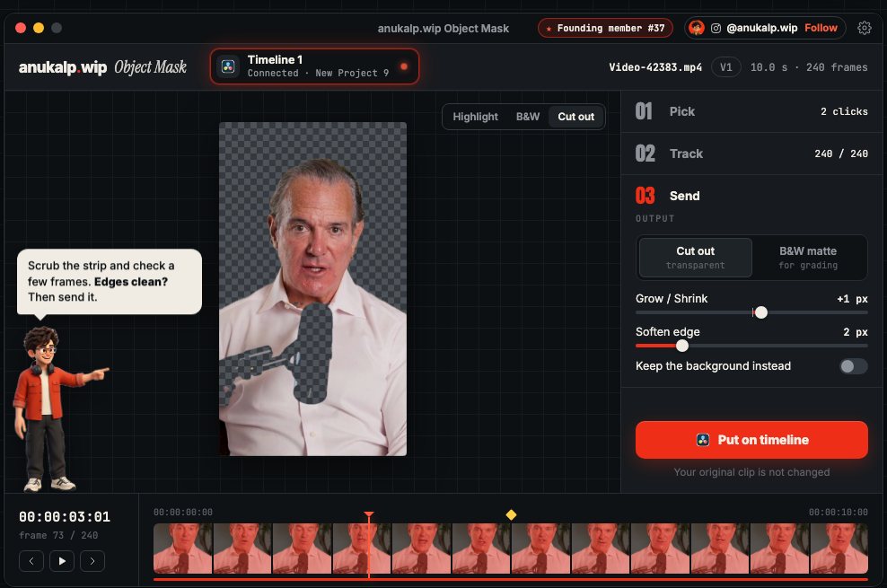Open the settings gear icon
Image resolution: width=887 pixels, height=588 pixels.
tap(864, 28)
